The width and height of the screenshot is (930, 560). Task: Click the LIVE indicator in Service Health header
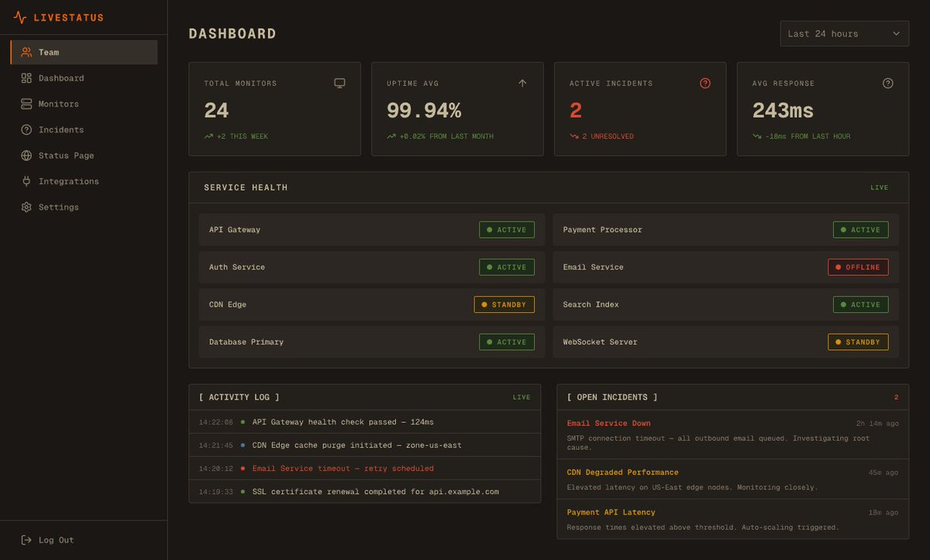pyautogui.click(x=880, y=187)
